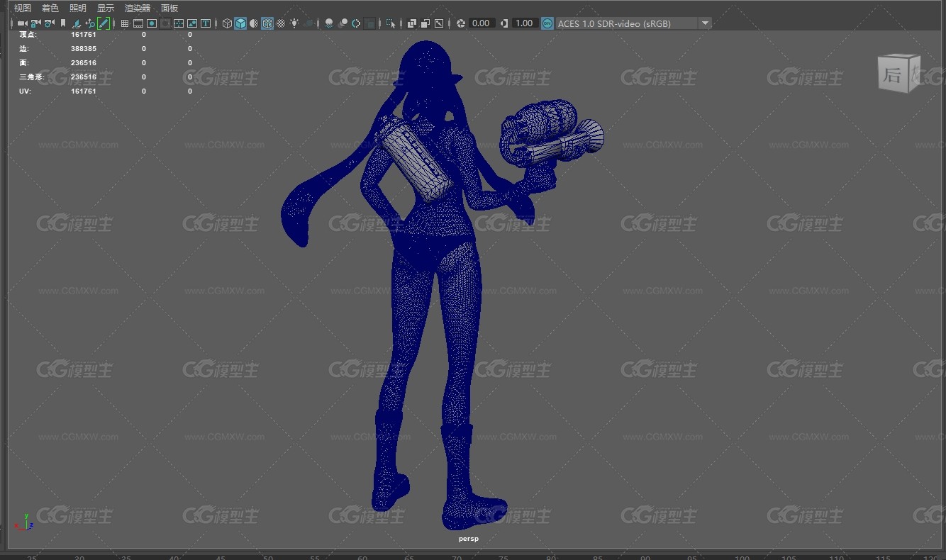The width and height of the screenshot is (946, 560).
Task: Toggle Use Default Material icon
Action: coord(254,23)
